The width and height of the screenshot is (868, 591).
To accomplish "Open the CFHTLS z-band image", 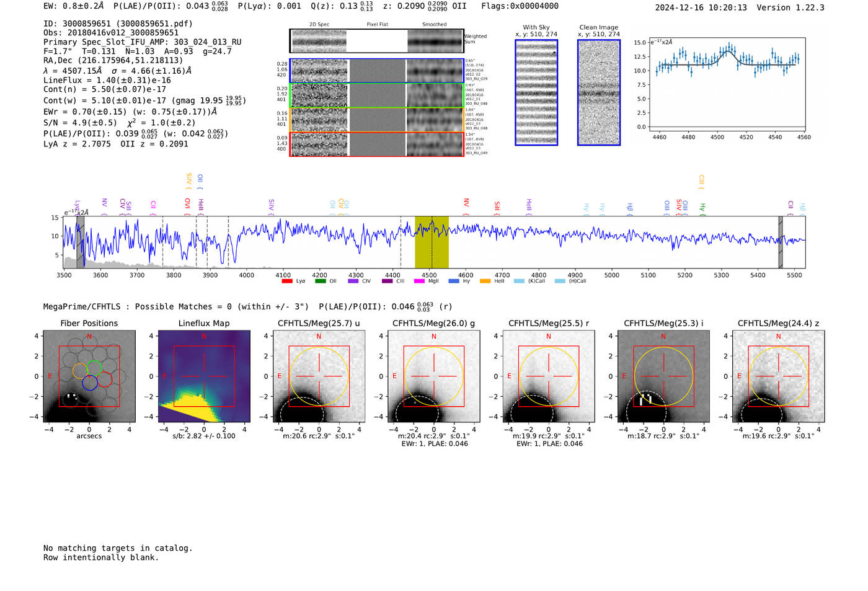I will pyautogui.click(x=778, y=376).
